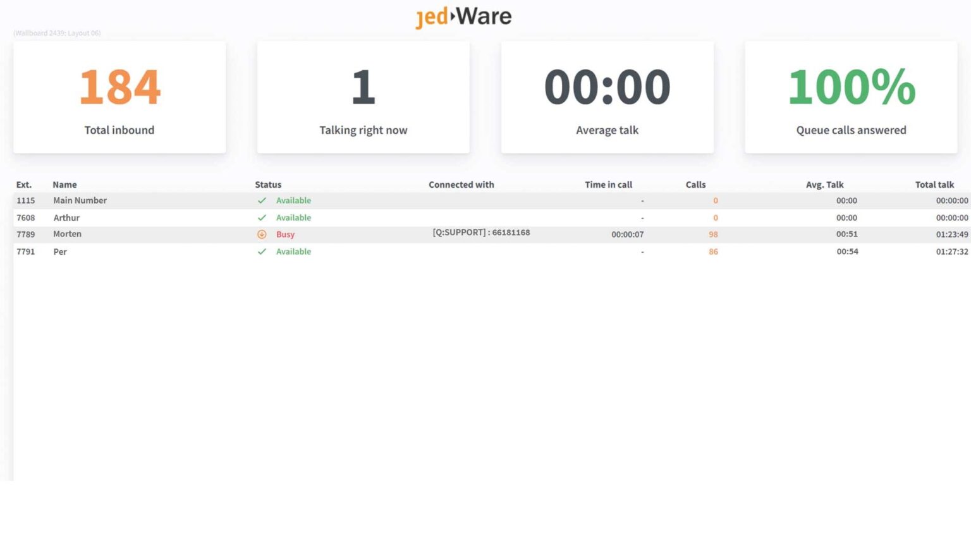Select the Name column header
Image resolution: width=971 pixels, height=560 pixels.
[64, 185]
